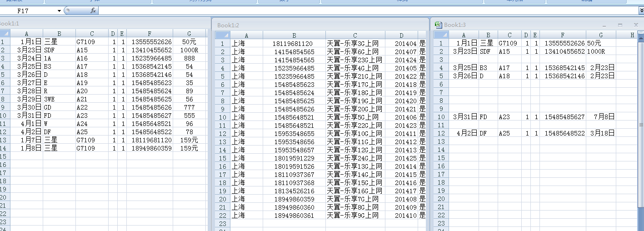Image resolution: width=644 pixels, height=231 pixels.
Task: Click cell 3月18日 in Book1:3
Action: [601, 133]
